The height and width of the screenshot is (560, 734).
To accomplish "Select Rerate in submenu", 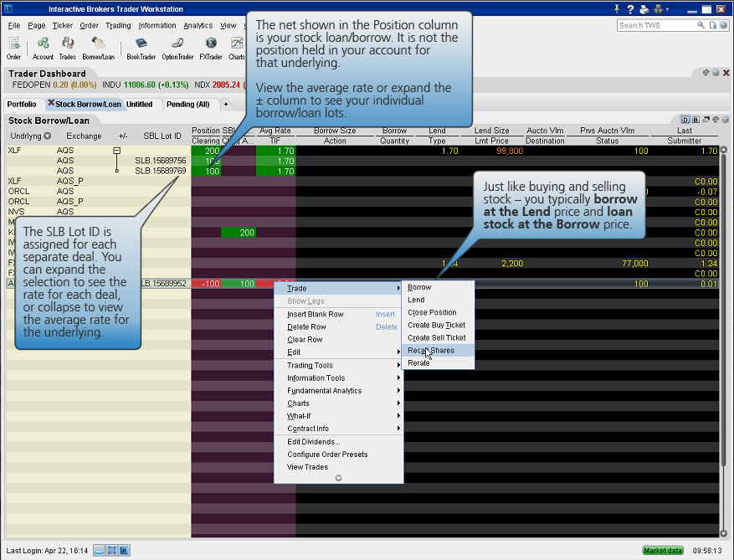I will (x=438, y=363).
